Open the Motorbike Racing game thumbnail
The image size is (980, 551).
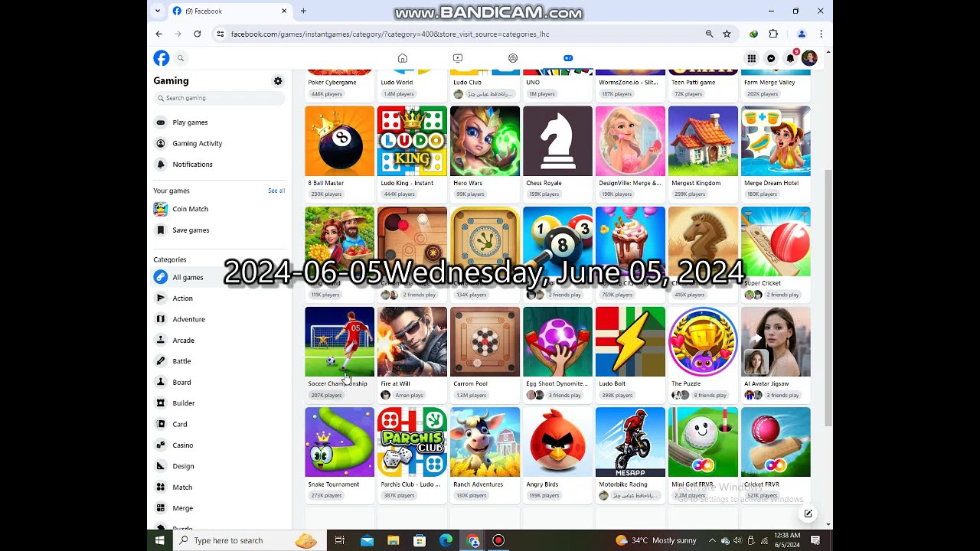tap(630, 442)
